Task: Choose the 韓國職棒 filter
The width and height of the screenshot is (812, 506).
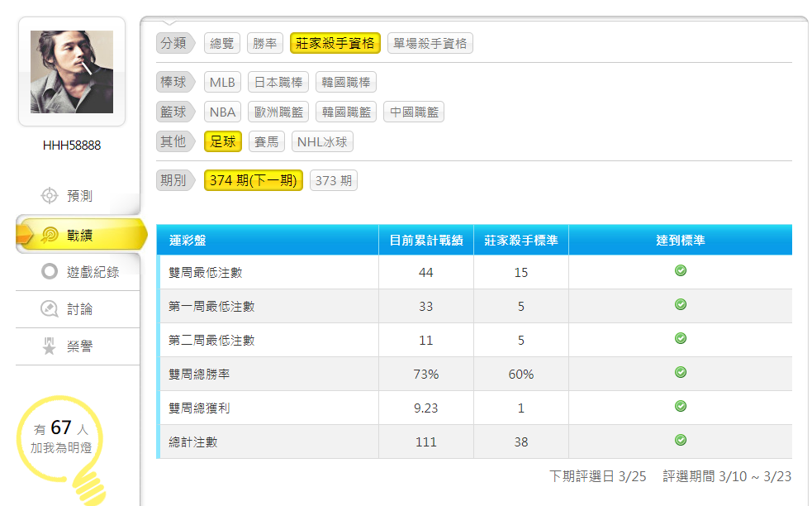Action: click(x=346, y=83)
